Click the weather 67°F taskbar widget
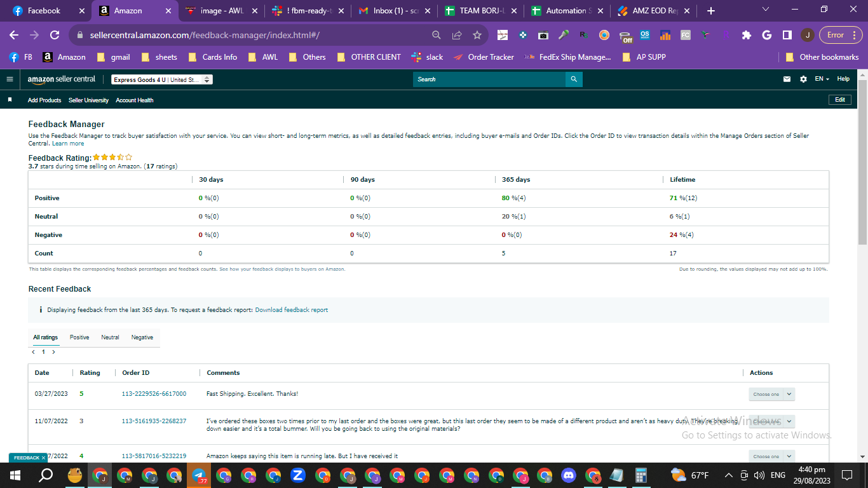 pos(690,475)
